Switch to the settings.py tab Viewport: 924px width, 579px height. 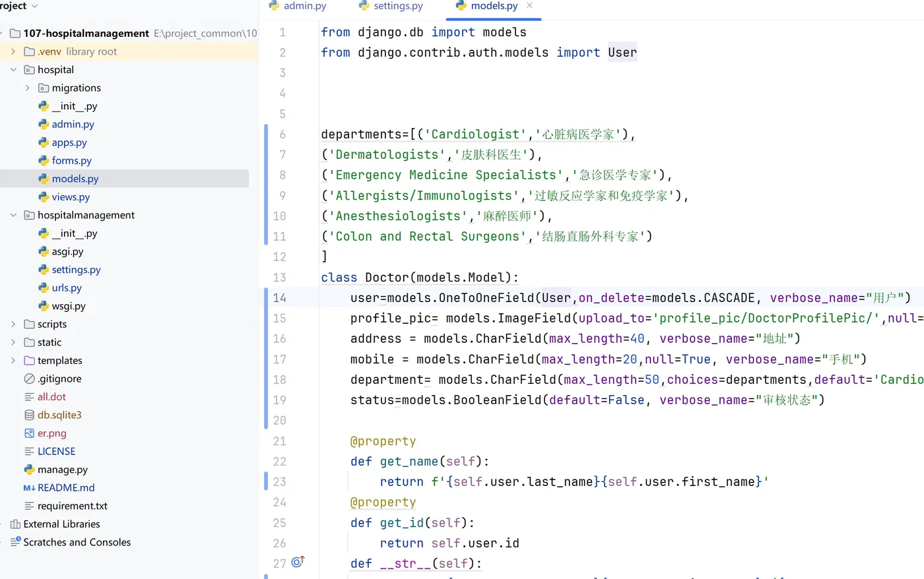tap(391, 6)
